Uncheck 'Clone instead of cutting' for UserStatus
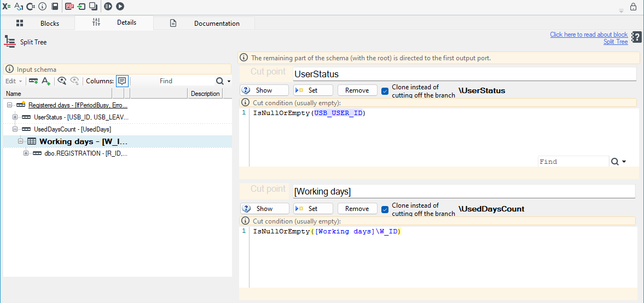644x303 pixels. click(385, 91)
